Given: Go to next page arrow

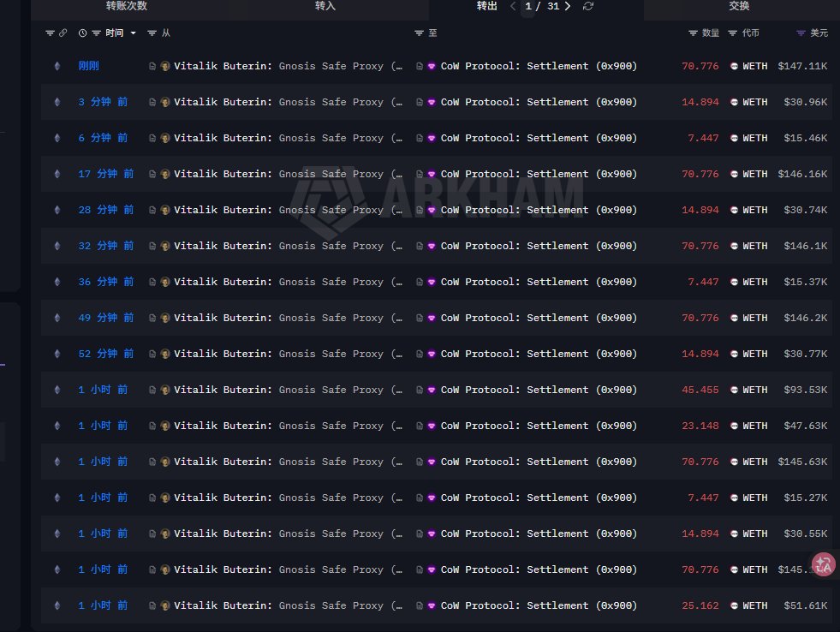Looking at the screenshot, I should pyautogui.click(x=568, y=6).
